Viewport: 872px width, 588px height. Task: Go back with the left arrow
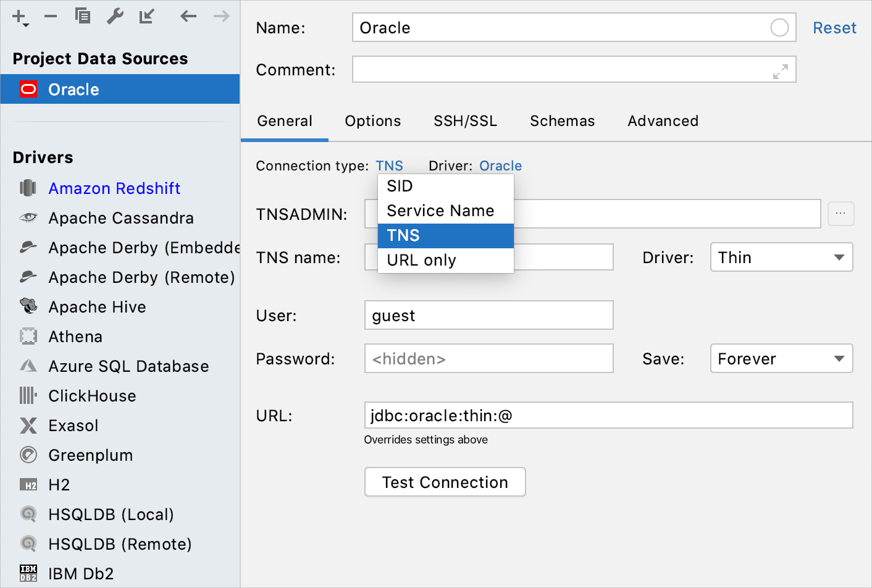tap(188, 16)
